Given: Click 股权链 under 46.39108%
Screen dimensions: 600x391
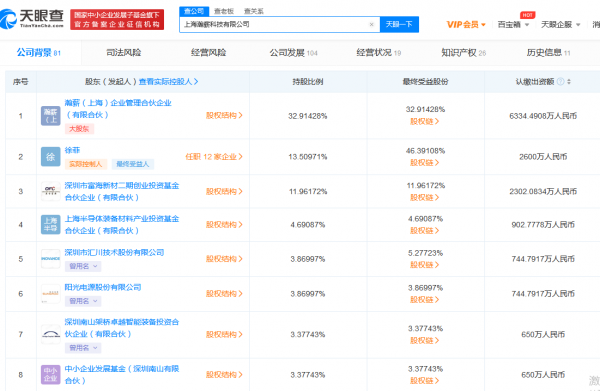Looking at the screenshot, I should [425, 163].
